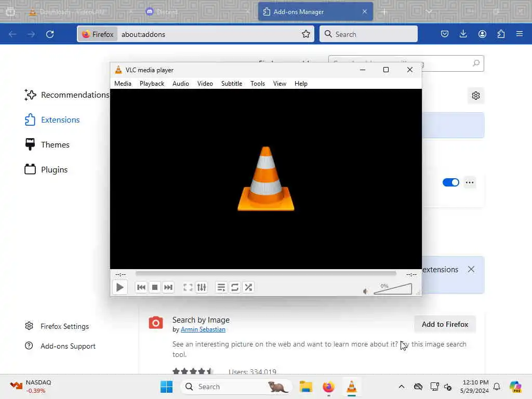The image size is (532, 399).
Task: Open Firefox downloads panel
Action: (x=463, y=34)
